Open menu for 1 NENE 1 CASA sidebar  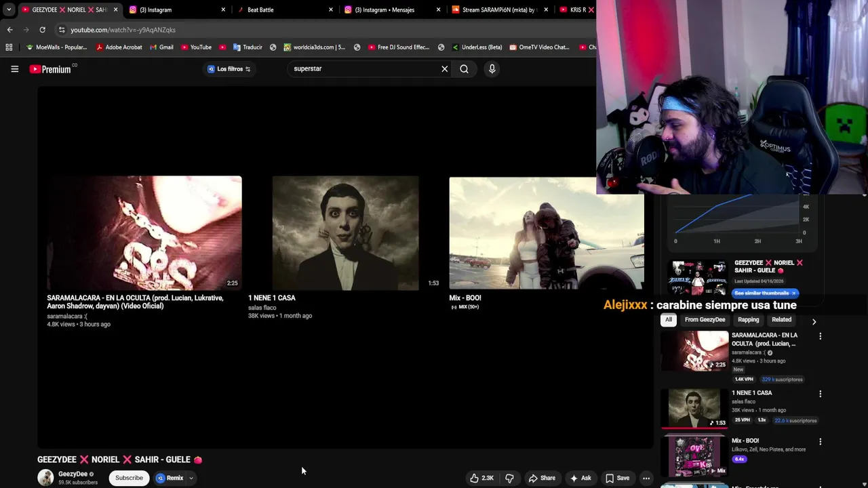pos(820,394)
